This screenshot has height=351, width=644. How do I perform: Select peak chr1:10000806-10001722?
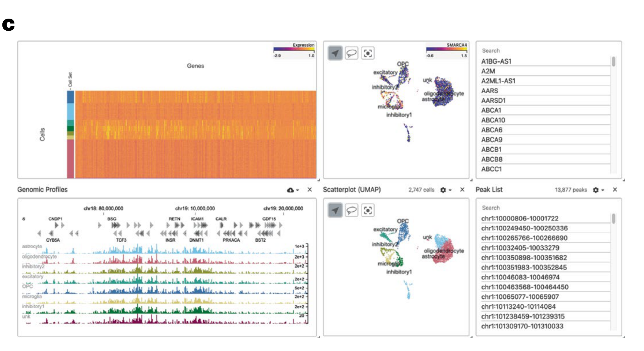(520, 218)
